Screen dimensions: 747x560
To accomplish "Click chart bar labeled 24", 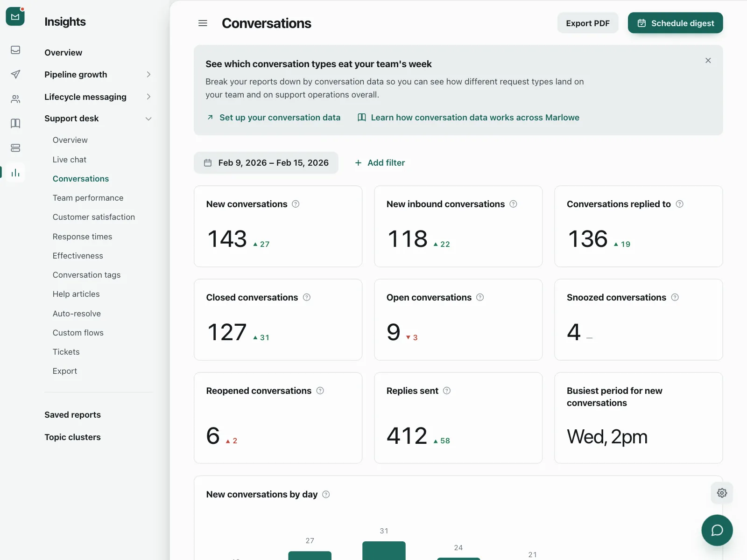I will 458,559.
